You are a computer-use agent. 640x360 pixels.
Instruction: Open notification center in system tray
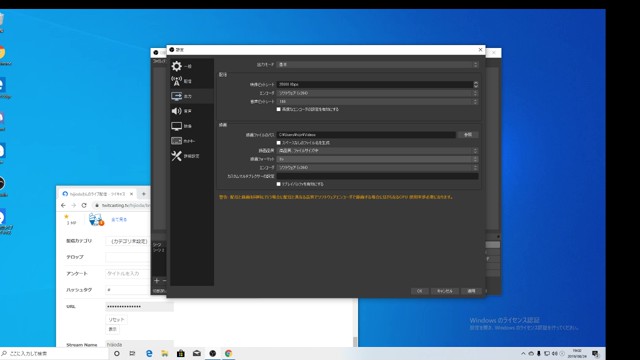596,354
